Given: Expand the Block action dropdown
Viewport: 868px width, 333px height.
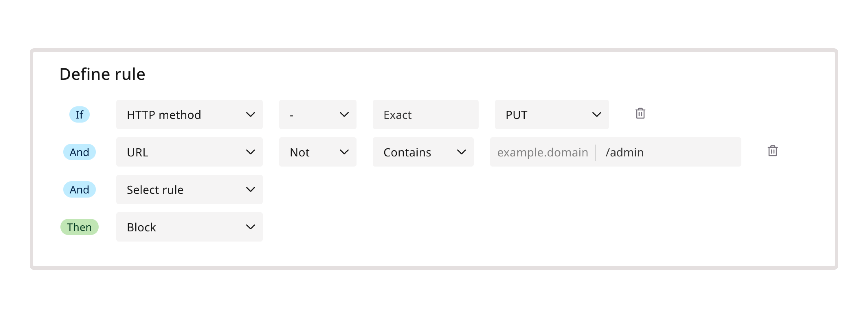Looking at the screenshot, I should [x=189, y=227].
